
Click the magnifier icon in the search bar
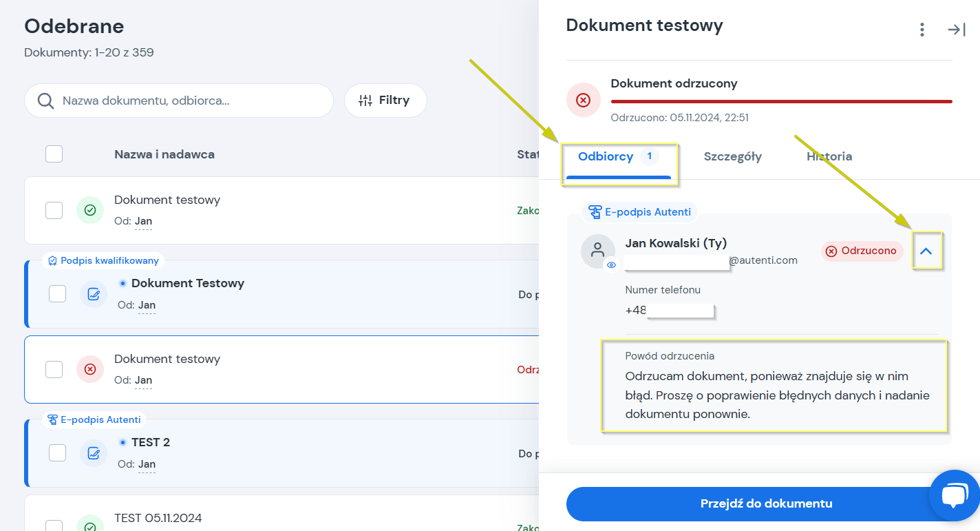46,101
